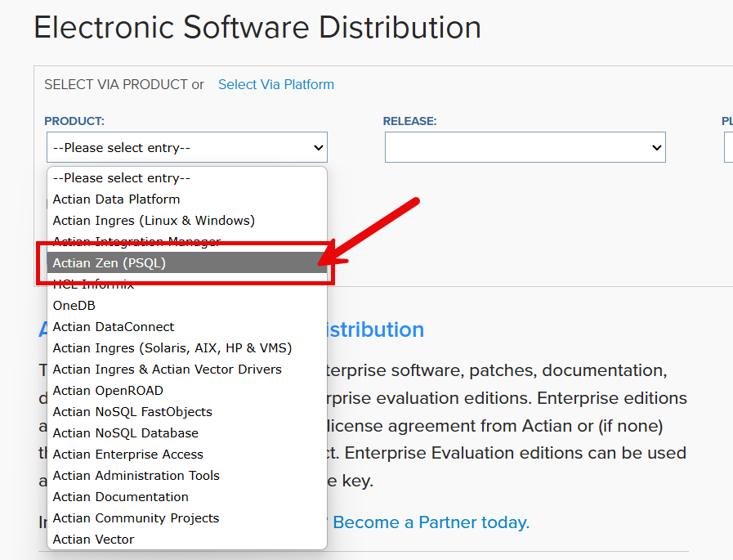The image size is (733, 560).
Task: Select Actian Enterprise Access
Action: coord(187,455)
